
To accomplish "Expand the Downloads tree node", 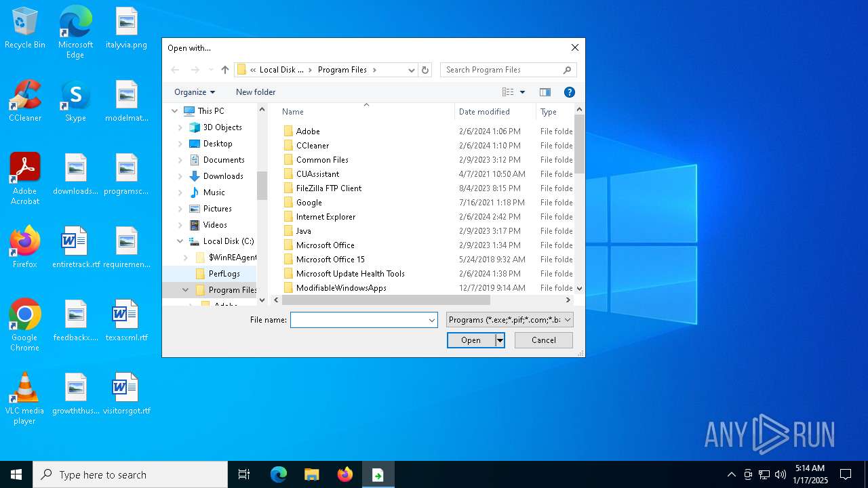I will 180,176.
